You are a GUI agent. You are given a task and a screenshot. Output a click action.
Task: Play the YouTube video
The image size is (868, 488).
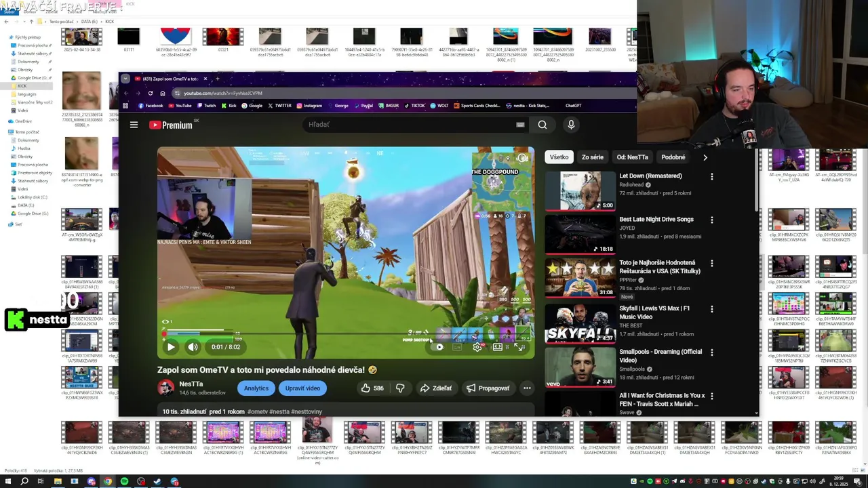[x=171, y=347]
